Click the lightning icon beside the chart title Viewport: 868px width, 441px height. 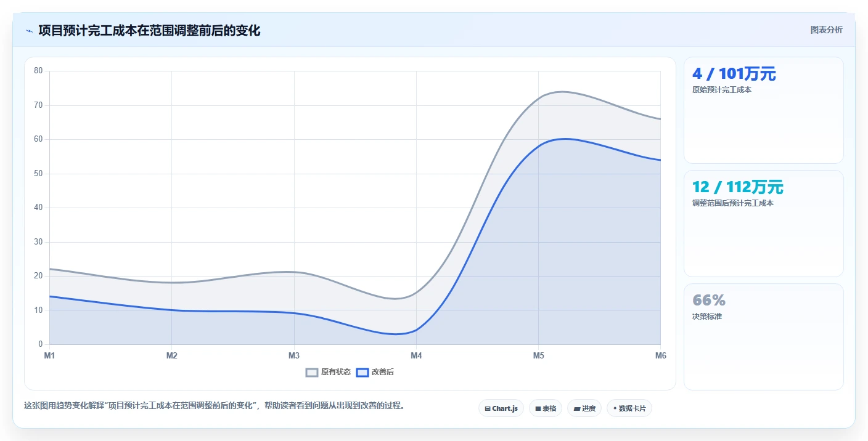[x=29, y=31]
